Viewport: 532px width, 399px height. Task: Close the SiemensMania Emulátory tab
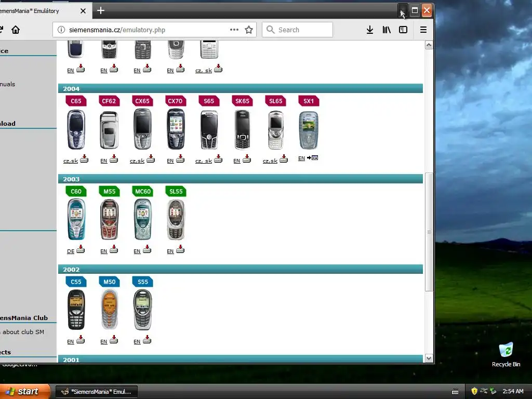(83, 11)
